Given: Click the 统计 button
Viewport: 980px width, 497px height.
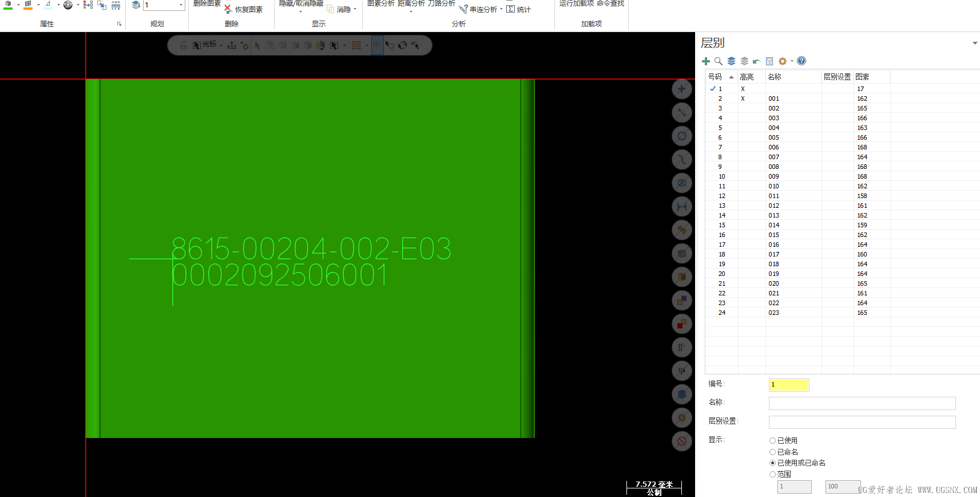Looking at the screenshot, I should tap(519, 9).
